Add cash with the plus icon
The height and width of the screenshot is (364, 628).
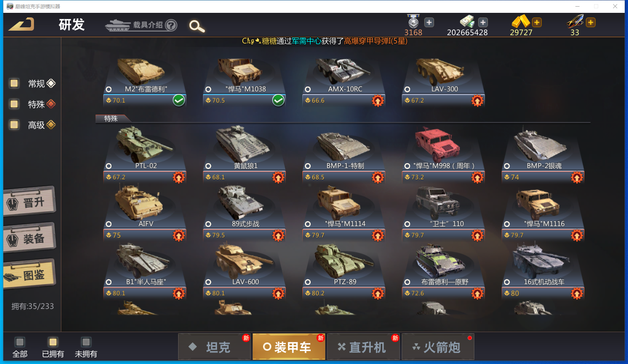[x=483, y=22]
